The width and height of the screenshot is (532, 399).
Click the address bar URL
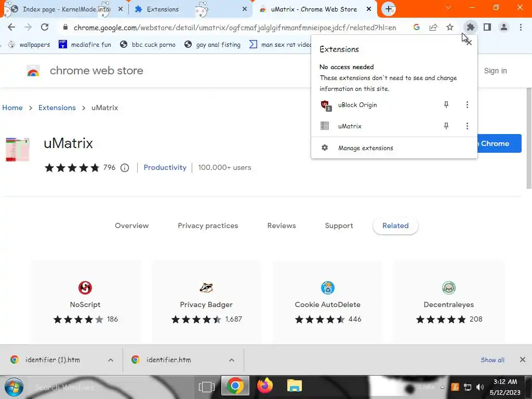coord(235,28)
